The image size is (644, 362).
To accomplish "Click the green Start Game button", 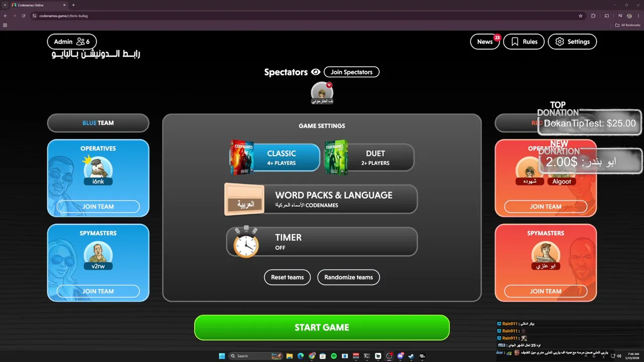I will (322, 327).
